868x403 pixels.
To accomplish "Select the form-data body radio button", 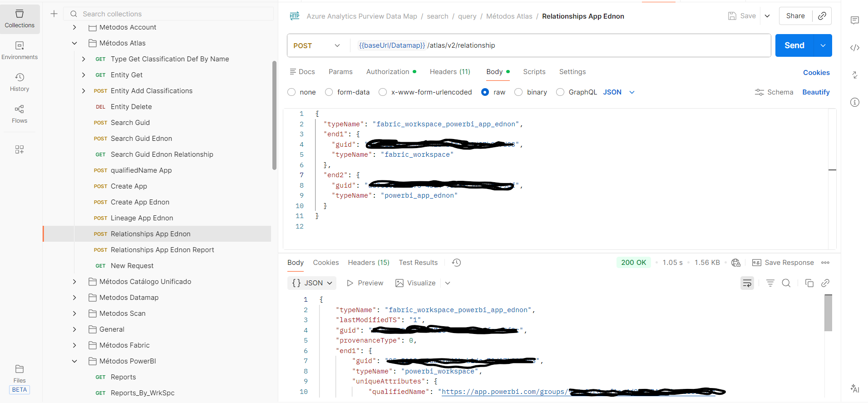I will tap(329, 92).
